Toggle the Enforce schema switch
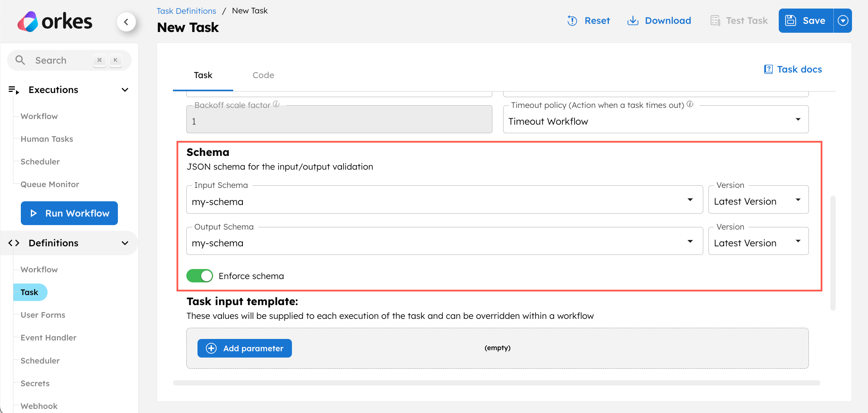868x413 pixels. click(x=200, y=275)
